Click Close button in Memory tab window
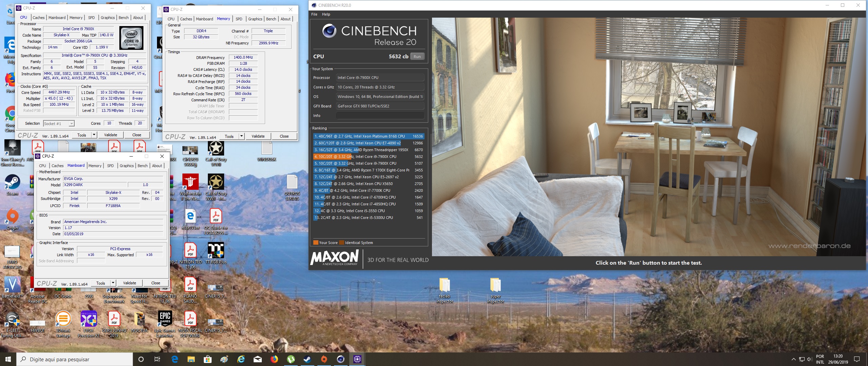The image size is (868, 366). click(x=284, y=136)
